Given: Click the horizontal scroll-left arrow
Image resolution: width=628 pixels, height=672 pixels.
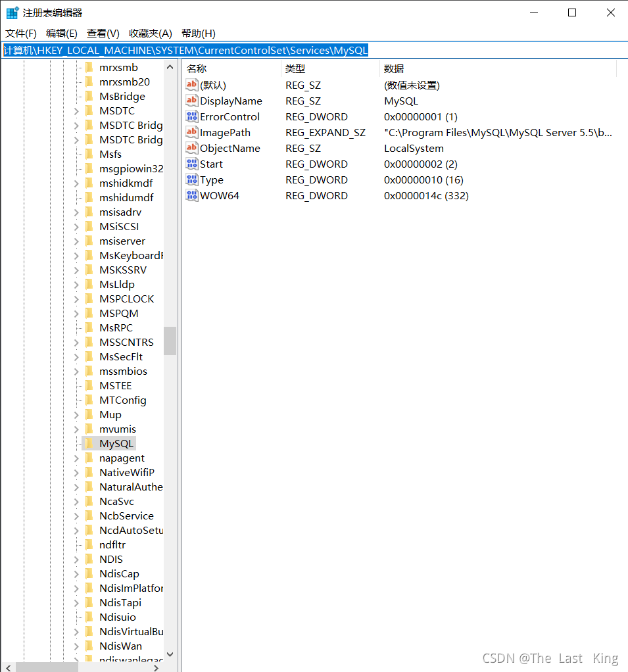Looking at the screenshot, I should 9,667.
